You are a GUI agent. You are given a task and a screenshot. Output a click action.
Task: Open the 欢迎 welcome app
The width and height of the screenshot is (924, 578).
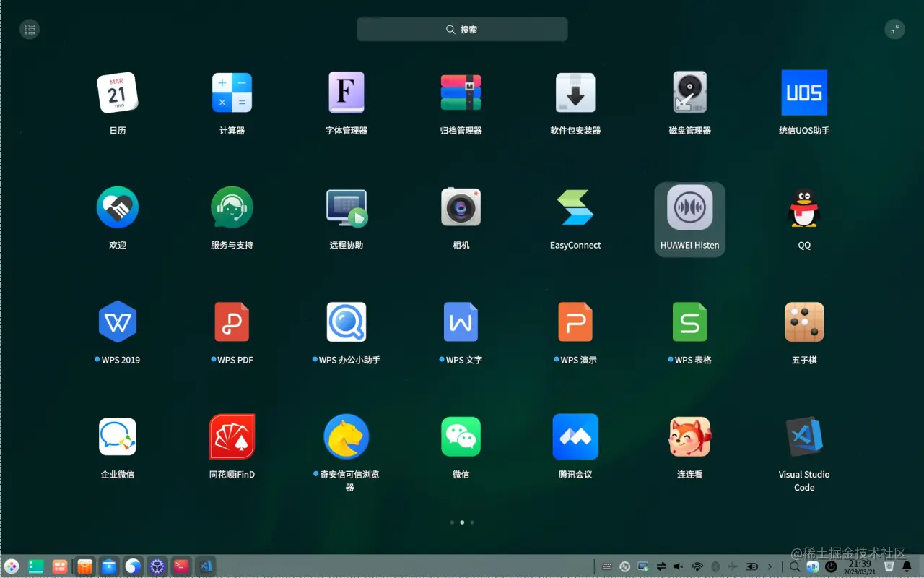[x=118, y=207]
